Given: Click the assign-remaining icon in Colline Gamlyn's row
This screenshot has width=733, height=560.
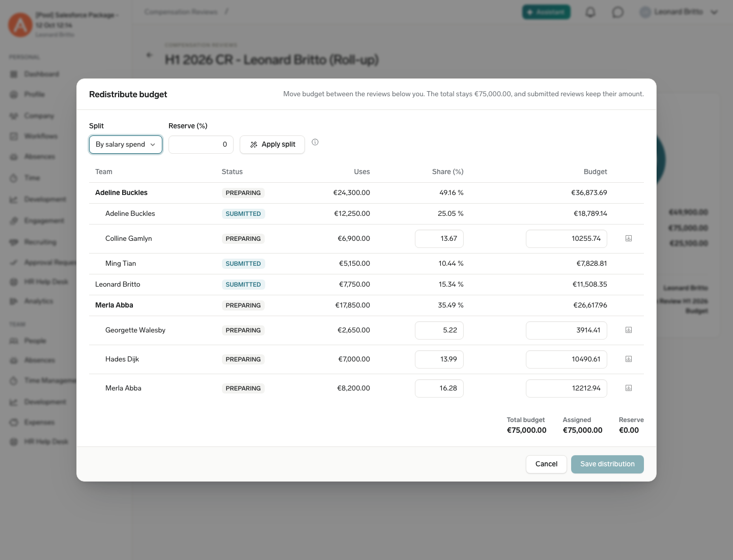Looking at the screenshot, I should [x=629, y=238].
